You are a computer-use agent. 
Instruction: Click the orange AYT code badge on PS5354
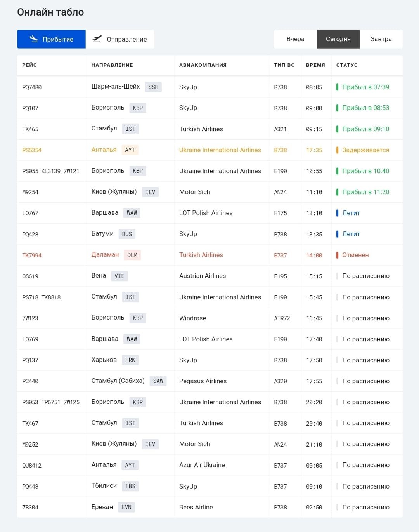pyautogui.click(x=130, y=150)
